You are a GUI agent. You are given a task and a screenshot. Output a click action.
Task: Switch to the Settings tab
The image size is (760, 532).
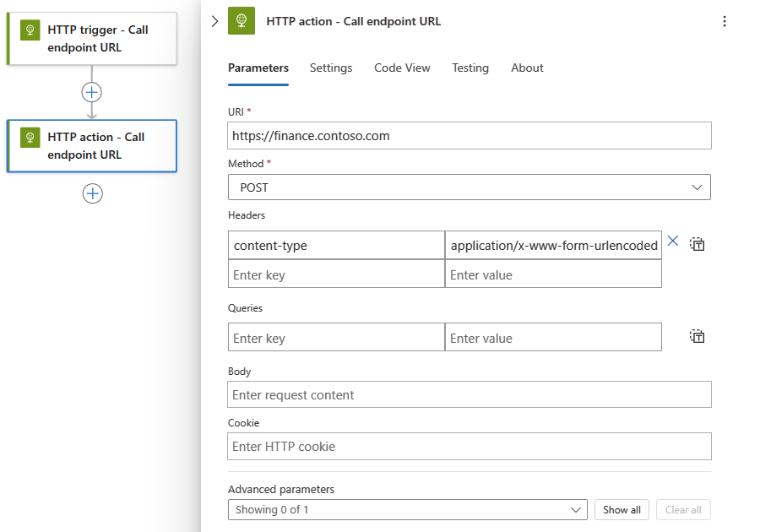pyautogui.click(x=331, y=68)
